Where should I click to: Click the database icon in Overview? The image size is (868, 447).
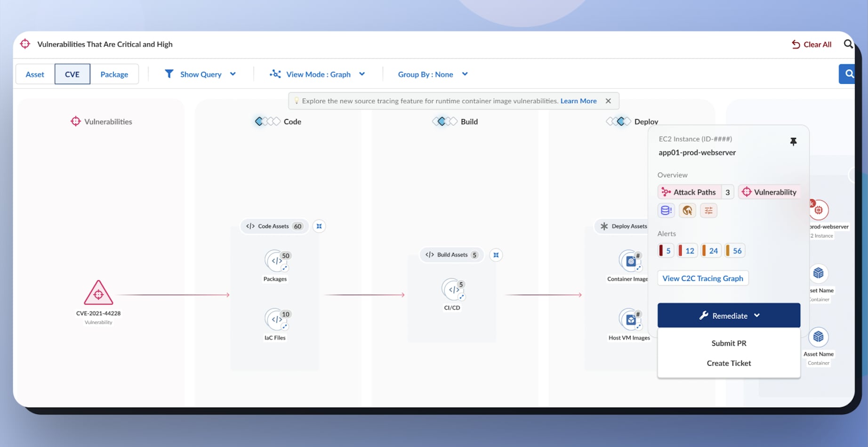click(666, 210)
